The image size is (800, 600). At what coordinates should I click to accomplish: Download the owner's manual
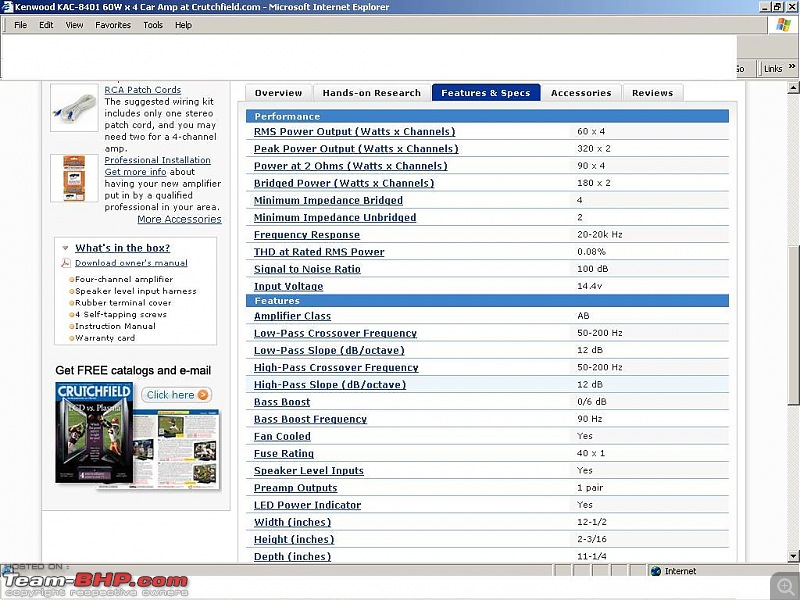pos(131,263)
